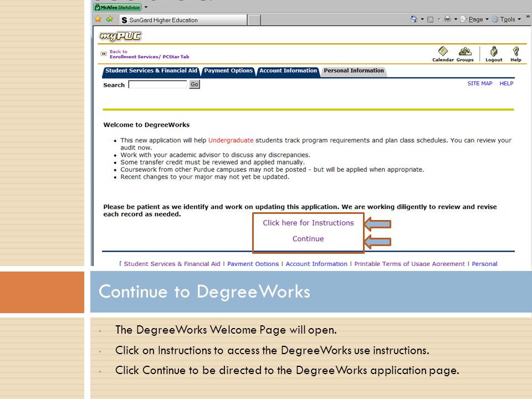532x399 pixels.
Task: Click footer Account Information link
Action: 316,264
